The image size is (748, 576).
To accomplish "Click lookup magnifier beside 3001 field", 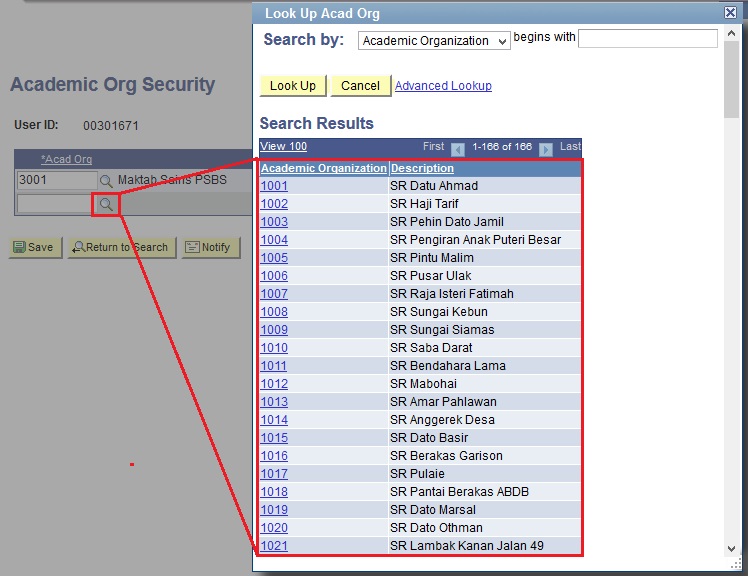I will click(x=106, y=180).
